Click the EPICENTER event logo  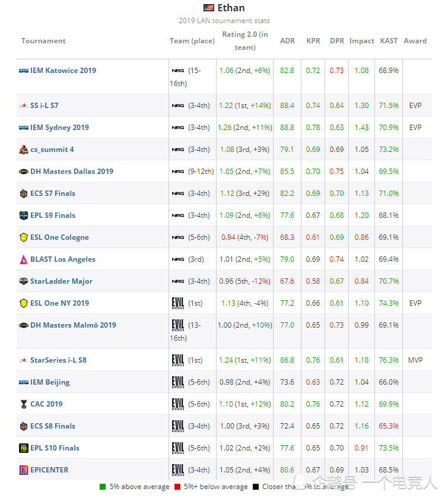click(x=24, y=470)
